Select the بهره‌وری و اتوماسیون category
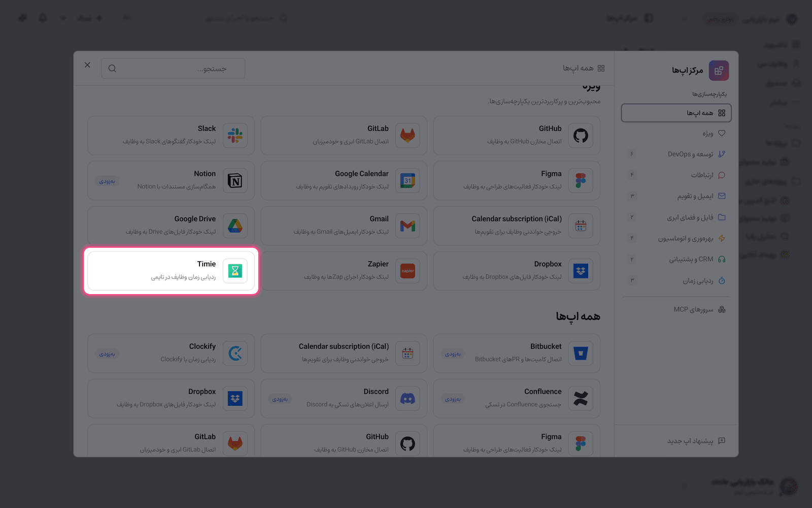The image size is (812, 508). (676, 238)
